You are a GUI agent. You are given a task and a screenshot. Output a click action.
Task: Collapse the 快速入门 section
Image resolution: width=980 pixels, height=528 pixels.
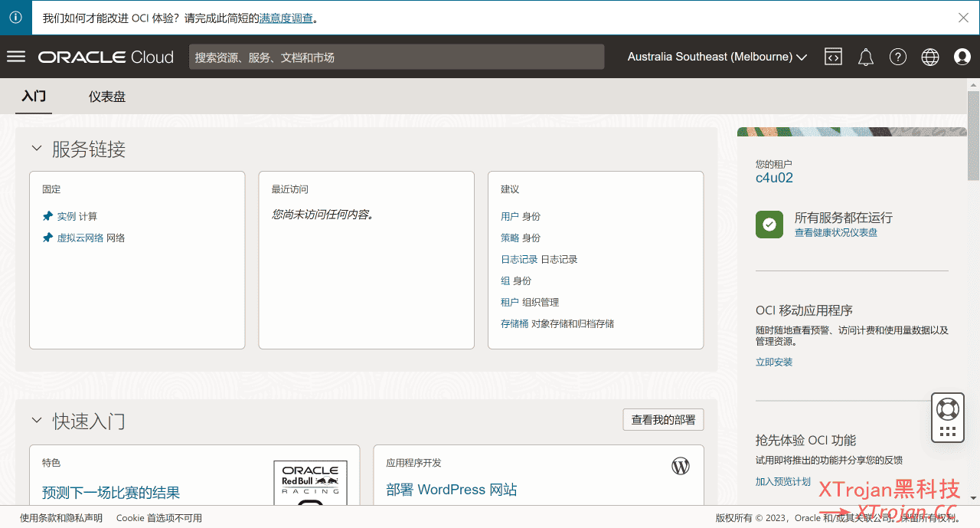[x=37, y=420]
